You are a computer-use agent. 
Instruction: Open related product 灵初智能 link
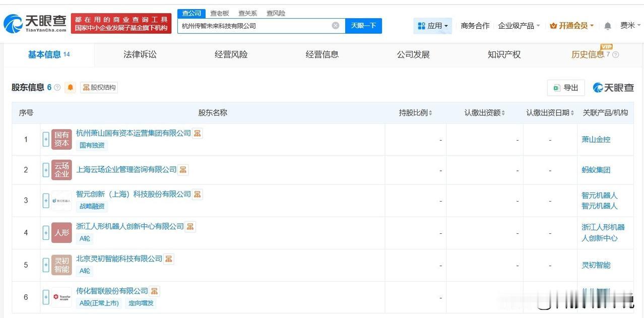[596, 265]
